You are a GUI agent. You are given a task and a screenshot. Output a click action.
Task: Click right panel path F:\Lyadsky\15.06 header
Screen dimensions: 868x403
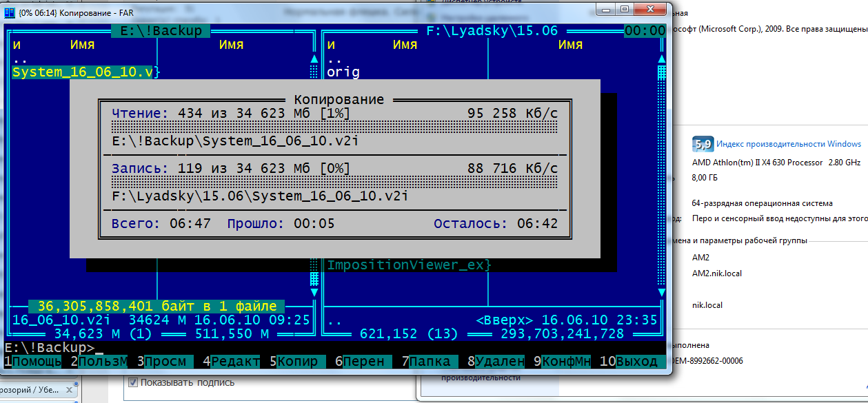coord(492,30)
